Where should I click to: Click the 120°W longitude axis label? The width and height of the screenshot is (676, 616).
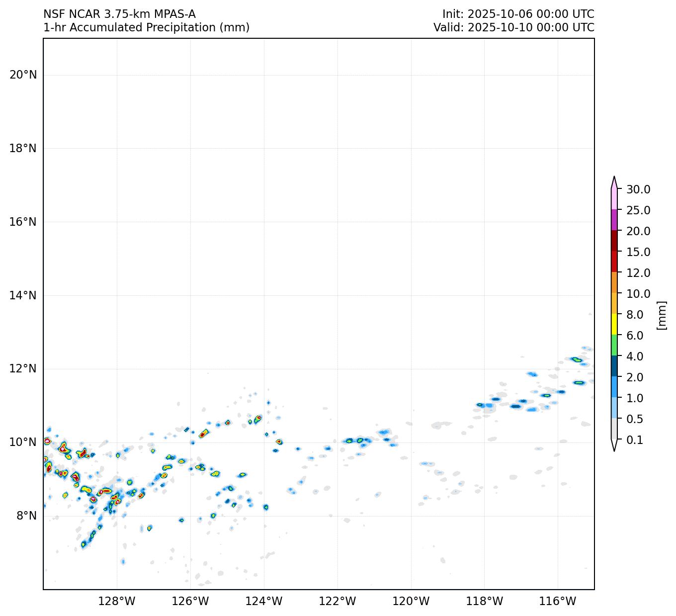pos(411,602)
